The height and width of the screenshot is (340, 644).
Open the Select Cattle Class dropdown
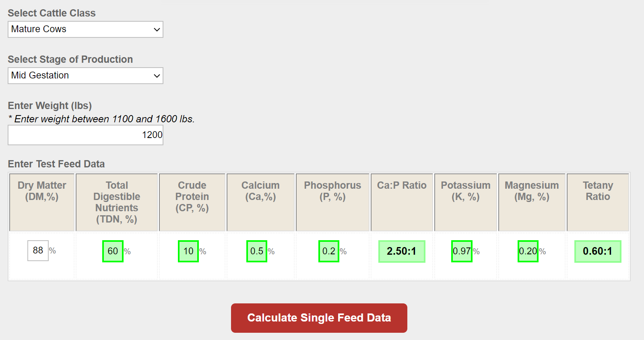[85, 29]
